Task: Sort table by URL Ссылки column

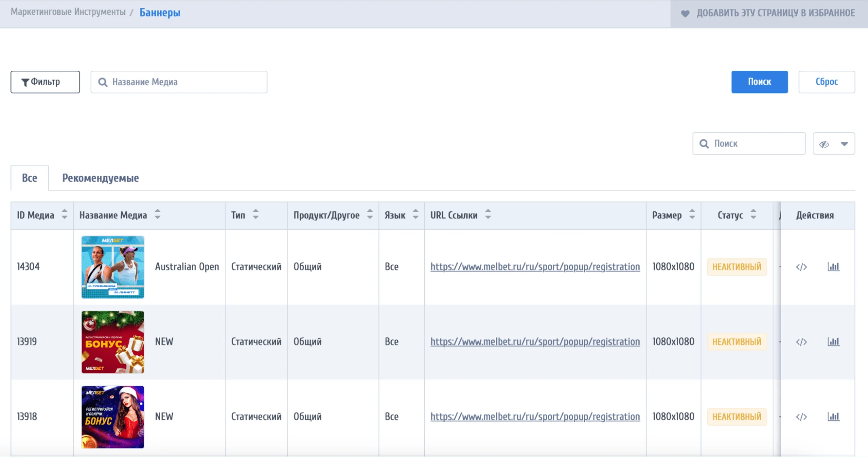Action: [488, 214]
